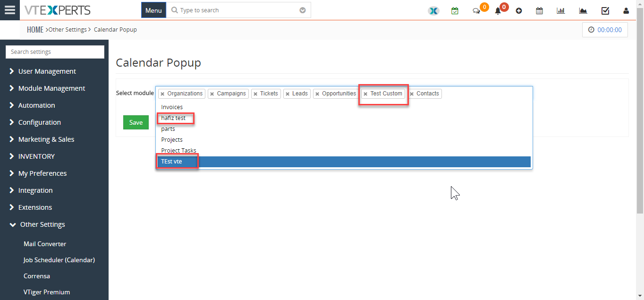Click the Menu button

[x=153, y=10]
